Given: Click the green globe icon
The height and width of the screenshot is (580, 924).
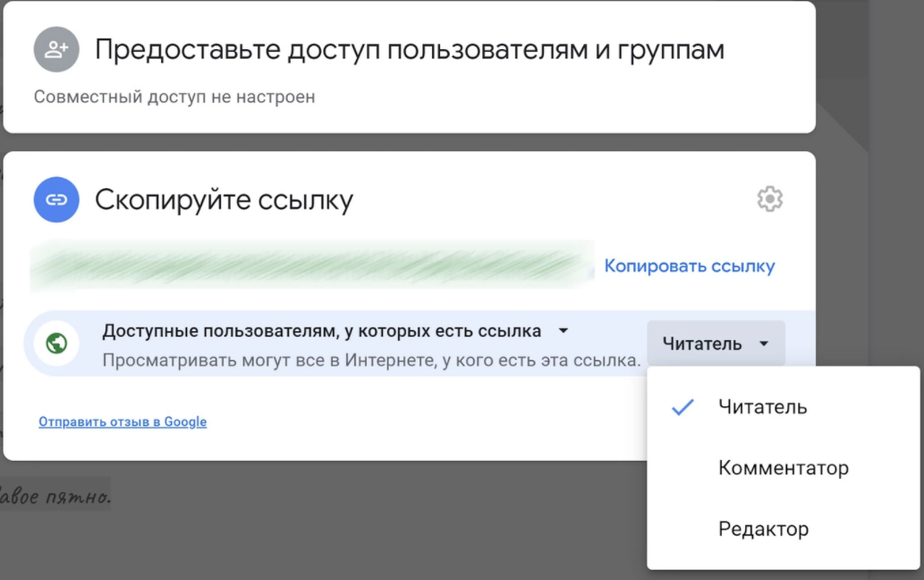Looking at the screenshot, I should [x=56, y=344].
